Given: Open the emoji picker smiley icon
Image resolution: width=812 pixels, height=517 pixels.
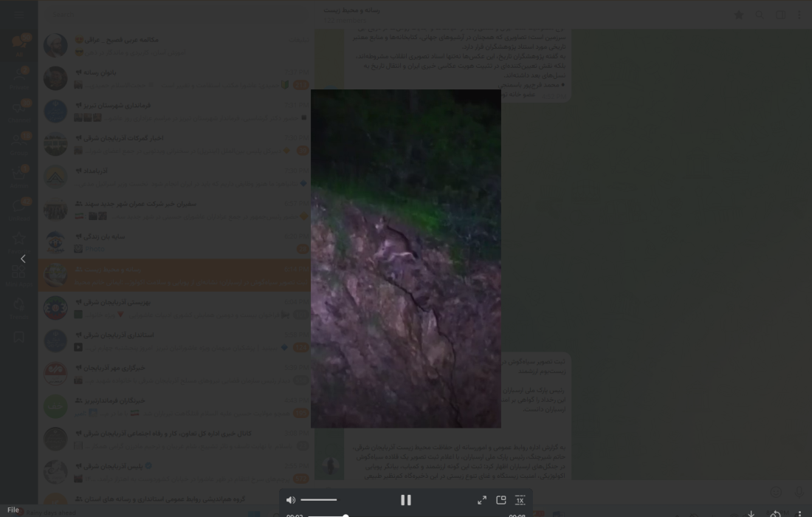Looking at the screenshot, I should pos(776,492).
